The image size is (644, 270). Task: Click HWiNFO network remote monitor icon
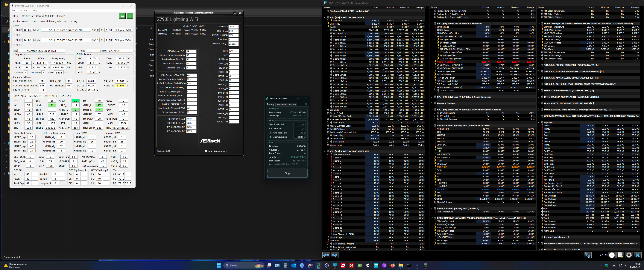pos(587,255)
